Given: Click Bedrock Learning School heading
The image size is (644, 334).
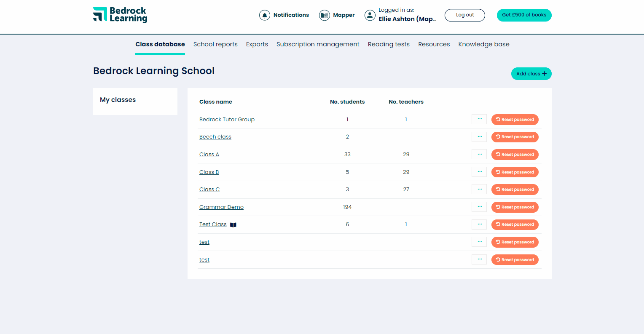Looking at the screenshot, I should [x=154, y=71].
